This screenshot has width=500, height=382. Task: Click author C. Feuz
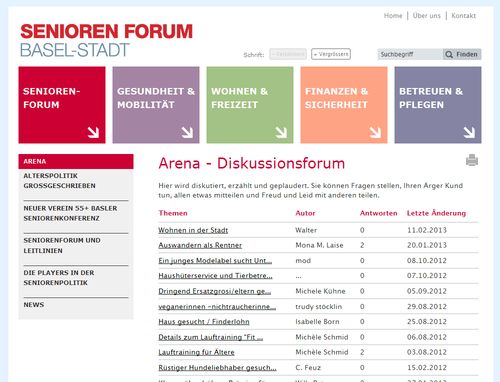[308, 367]
